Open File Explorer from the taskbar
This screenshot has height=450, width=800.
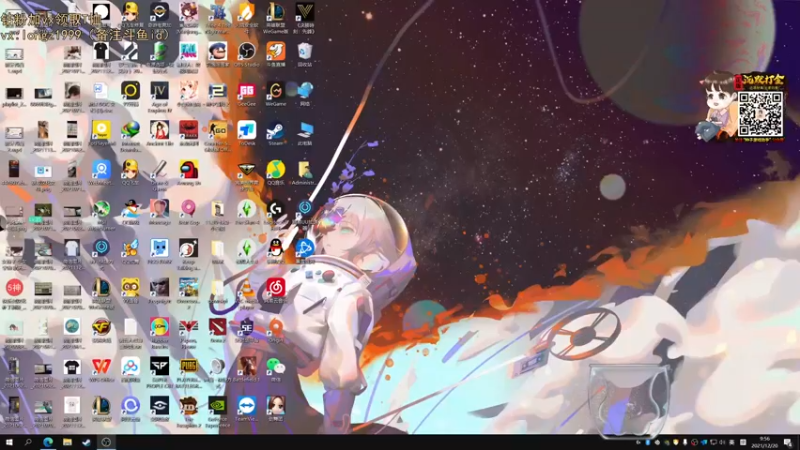tap(67, 442)
